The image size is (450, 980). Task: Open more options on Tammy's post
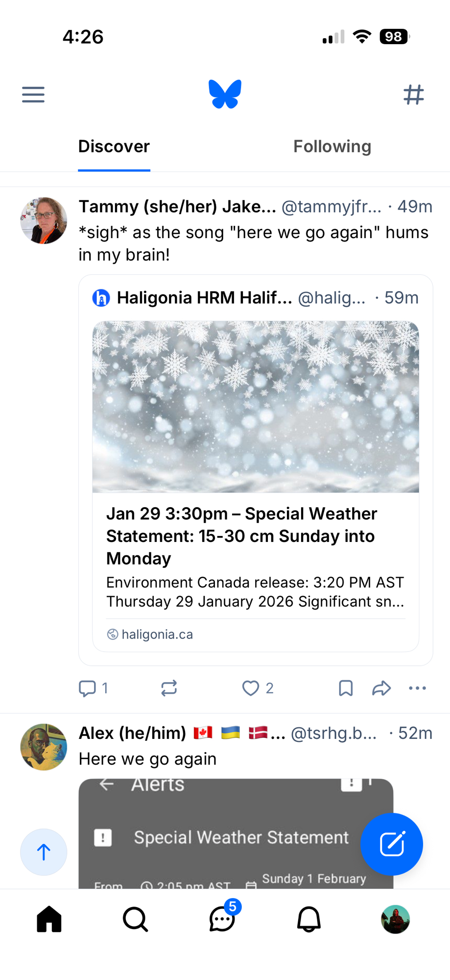coord(417,688)
